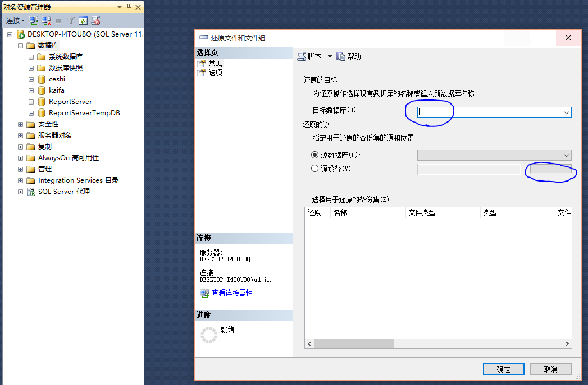
Task: Open the 查看连接属性 link
Action: 232,293
